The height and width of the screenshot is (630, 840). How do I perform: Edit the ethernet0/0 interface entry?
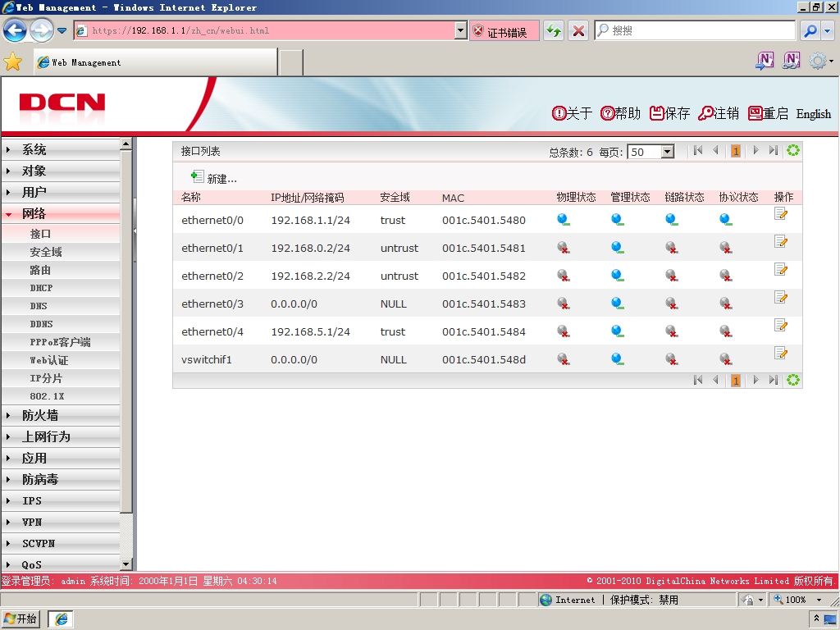click(781, 214)
